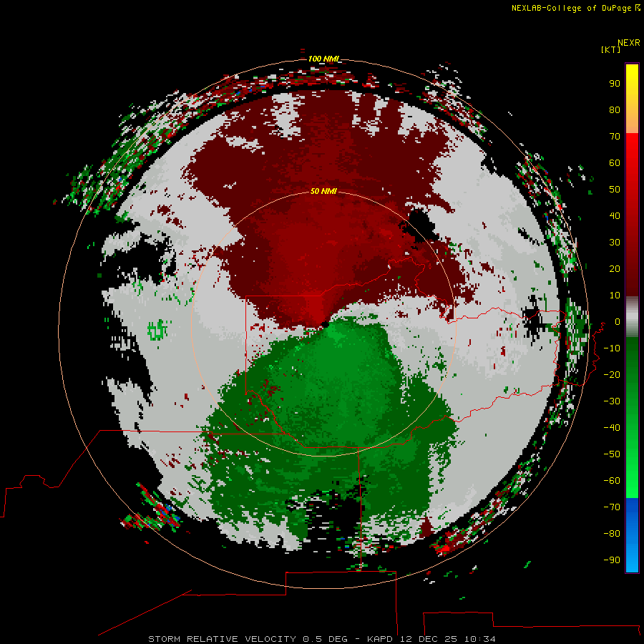Click the KT units label

point(610,49)
